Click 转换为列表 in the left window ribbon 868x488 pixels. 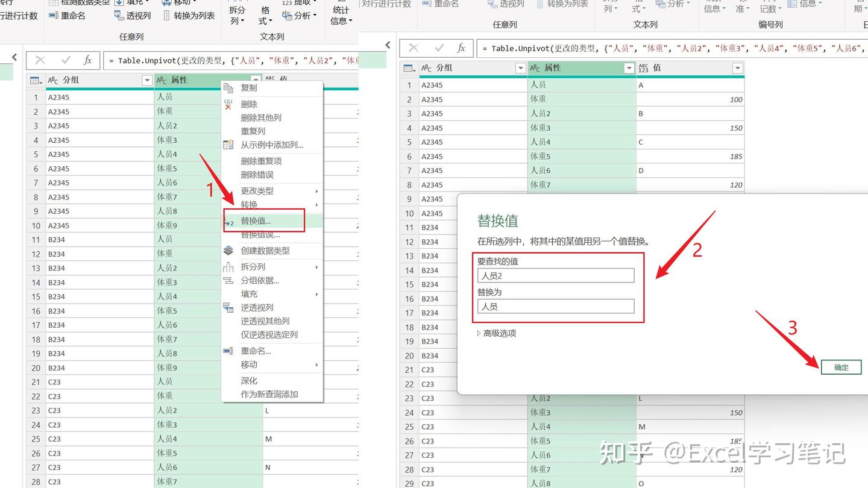(x=189, y=16)
